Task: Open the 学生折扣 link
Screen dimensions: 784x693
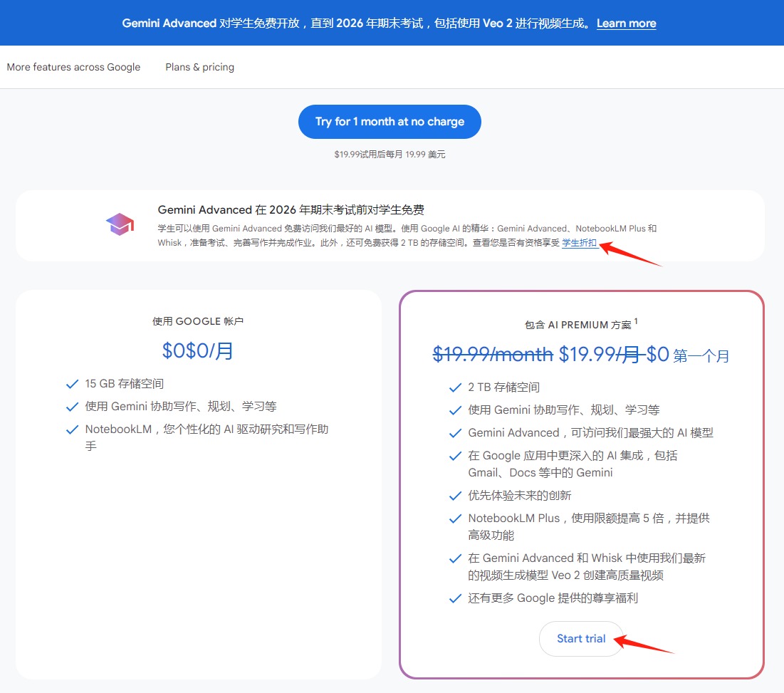Action: (579, 243)
